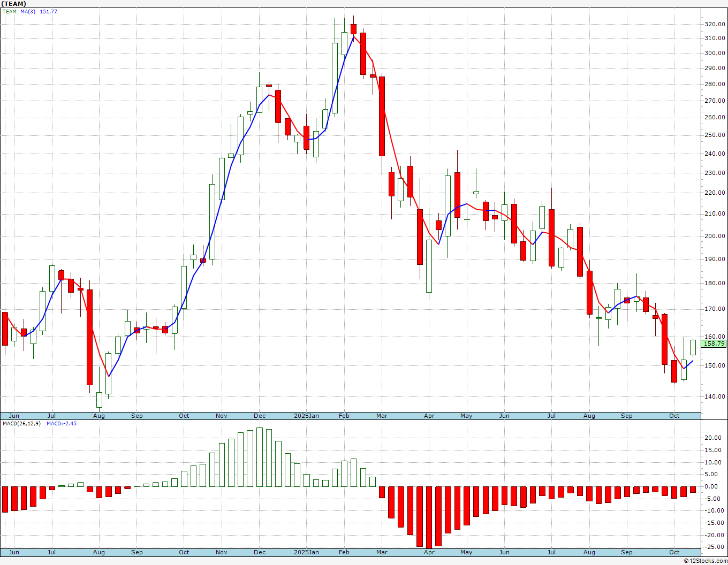
Task: Select May on the MACD panel time axis
Action: coord(466,552)
